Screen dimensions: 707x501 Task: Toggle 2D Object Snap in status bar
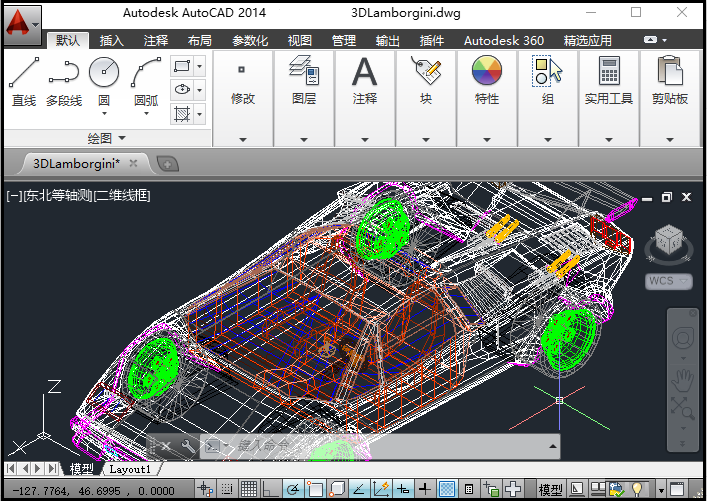tap(315, 489)
